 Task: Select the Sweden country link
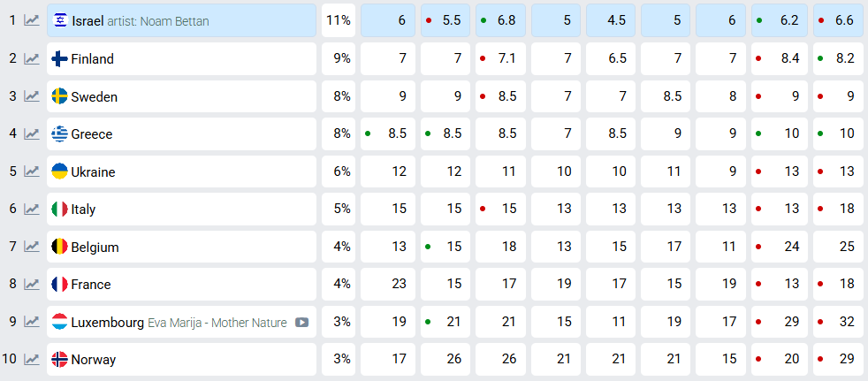(95, 97)
